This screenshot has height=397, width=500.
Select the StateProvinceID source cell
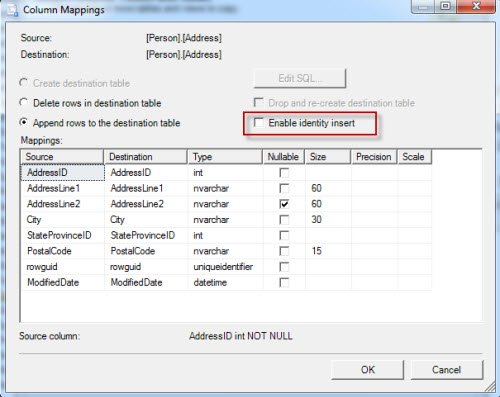tap(63, 235)
